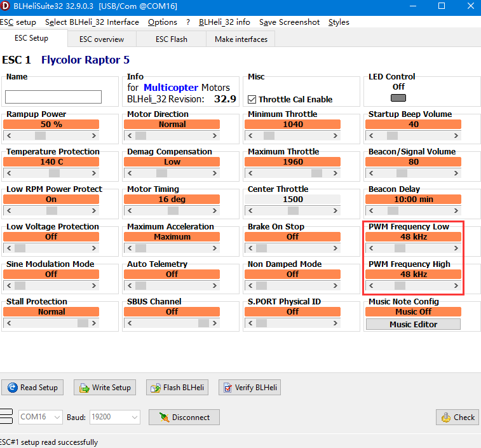Click the Read Setup button icon
The width and height of the screenshot is (481, 448).
pyautogui.click(x=13, y=388)
